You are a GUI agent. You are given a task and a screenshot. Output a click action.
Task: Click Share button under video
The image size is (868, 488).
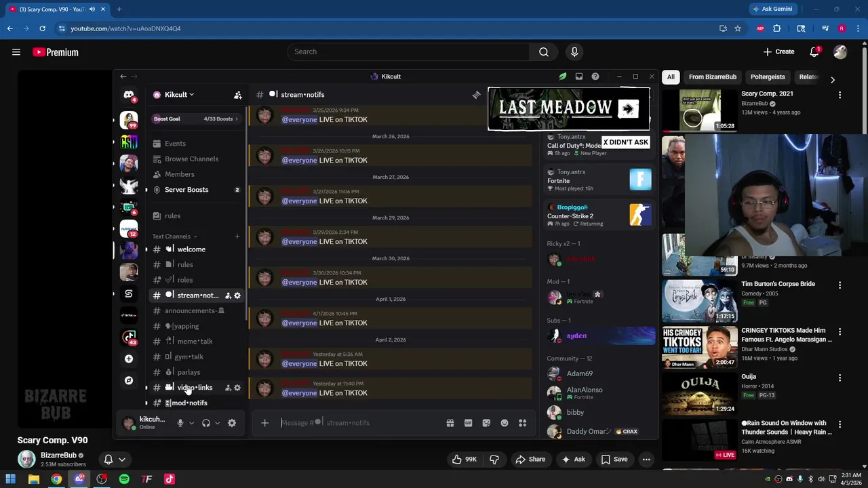(x=530, y=460)
